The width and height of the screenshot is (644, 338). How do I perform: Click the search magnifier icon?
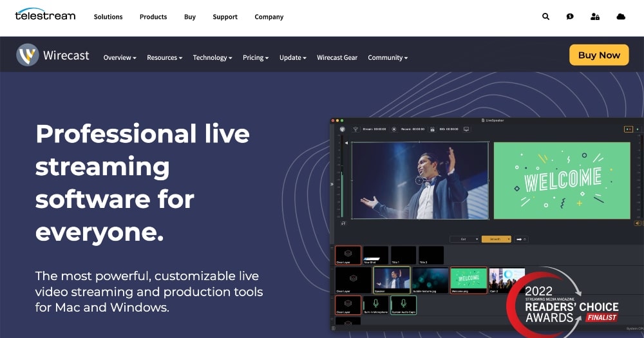[546, 17]
